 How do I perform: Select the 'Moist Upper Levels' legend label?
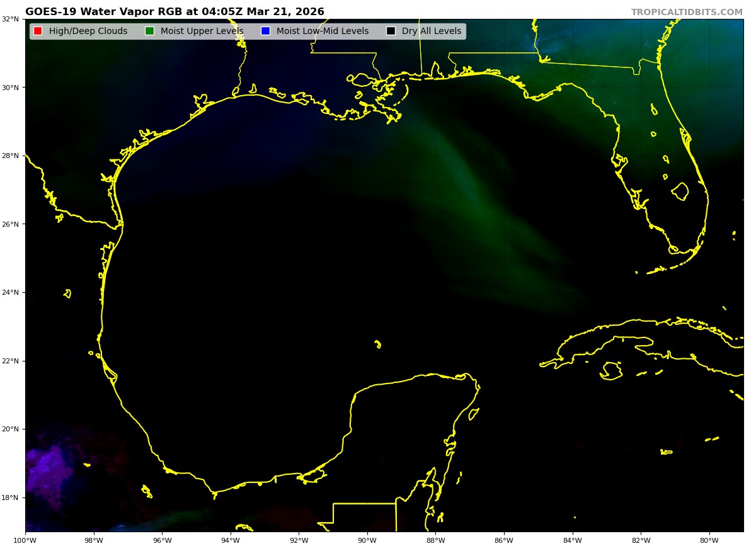[202, 31]
